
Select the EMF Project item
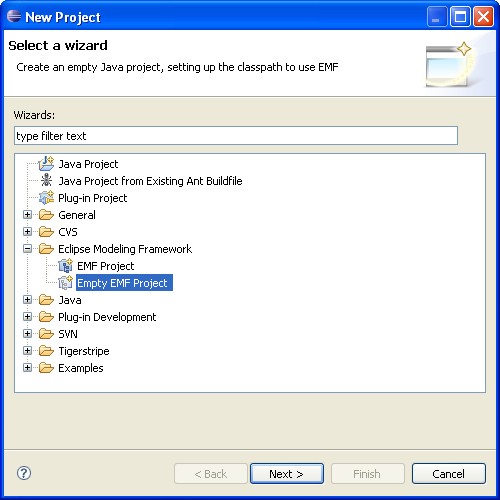106,266
